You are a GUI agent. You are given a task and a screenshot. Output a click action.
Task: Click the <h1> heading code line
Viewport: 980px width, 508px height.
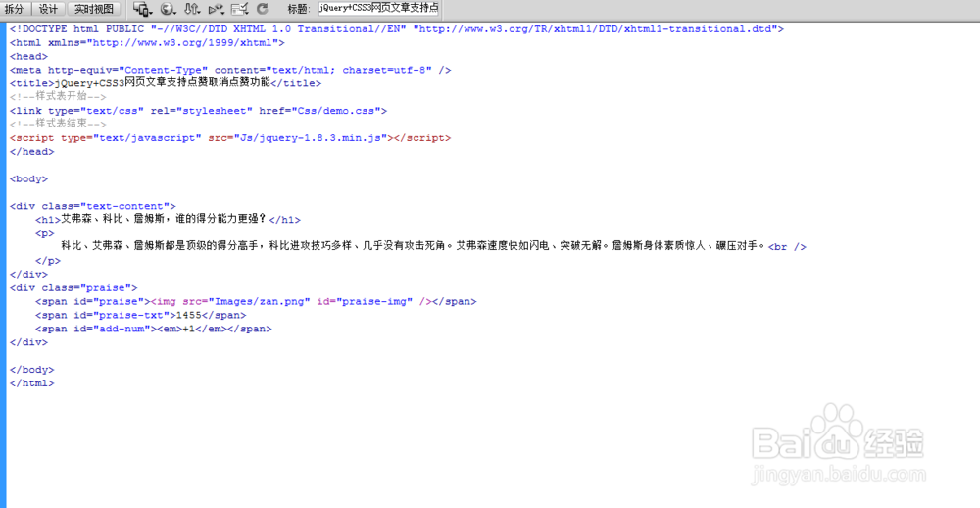click(169, 220)
